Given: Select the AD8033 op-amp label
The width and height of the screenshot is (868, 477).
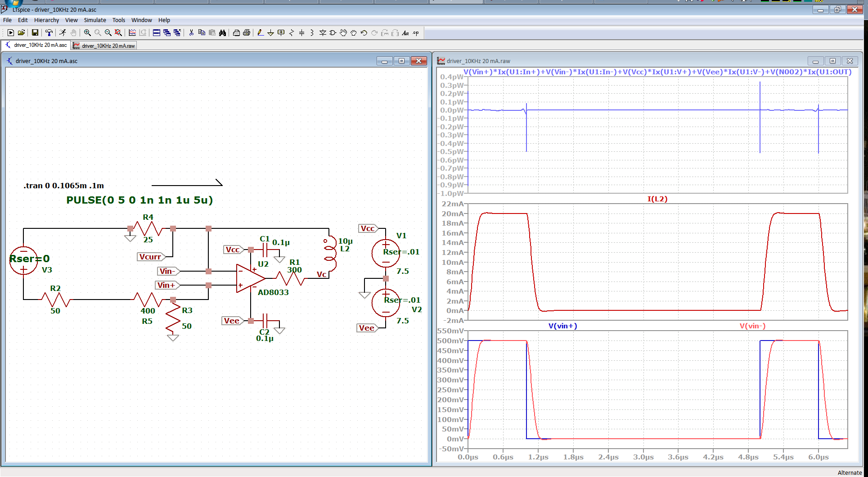Looking at the screenshot, I should pyautogui.click(x=273, y=292).
